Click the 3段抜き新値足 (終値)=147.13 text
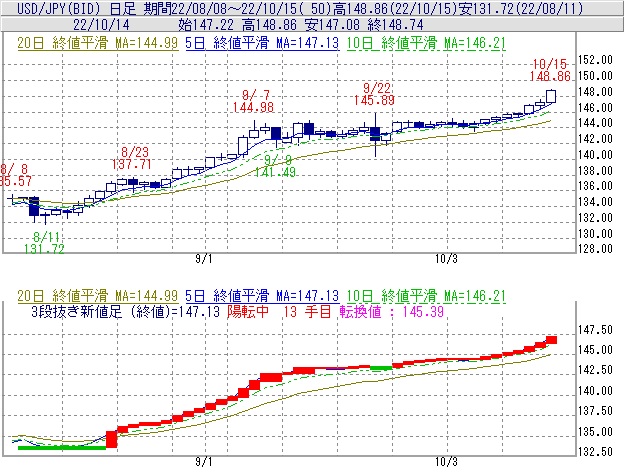 pos(125,311)
